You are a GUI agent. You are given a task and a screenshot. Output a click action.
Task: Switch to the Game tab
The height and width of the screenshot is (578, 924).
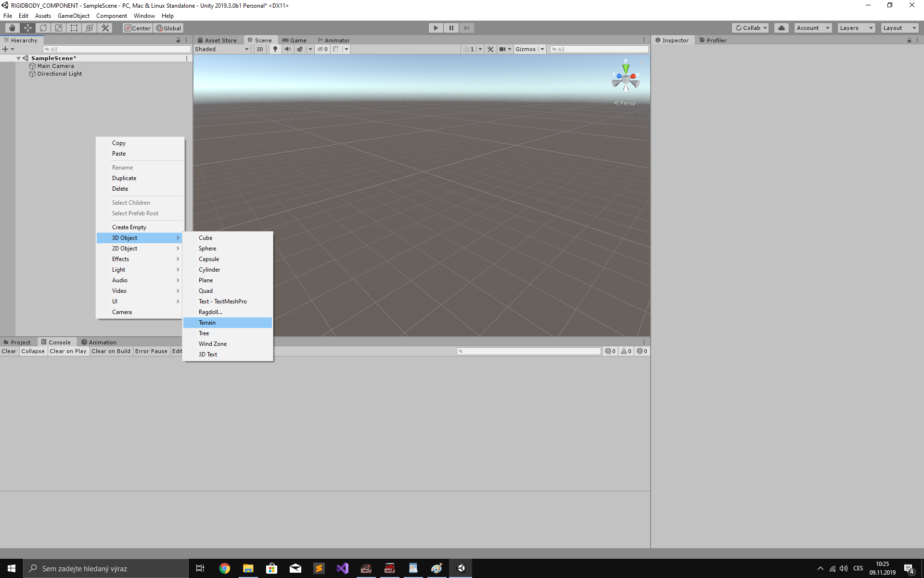click(x=295, y=40)
